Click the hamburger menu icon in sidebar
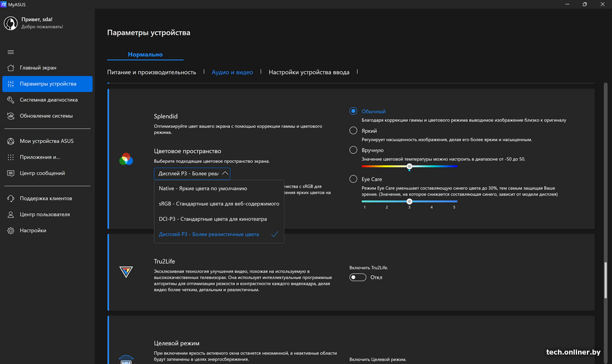612x364 pixels. coord(11,52)
